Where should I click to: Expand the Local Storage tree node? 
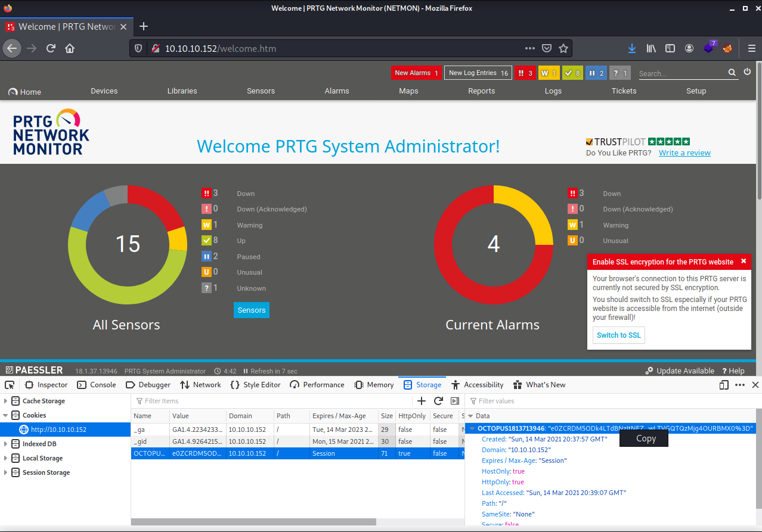click(x=7, y=458)
